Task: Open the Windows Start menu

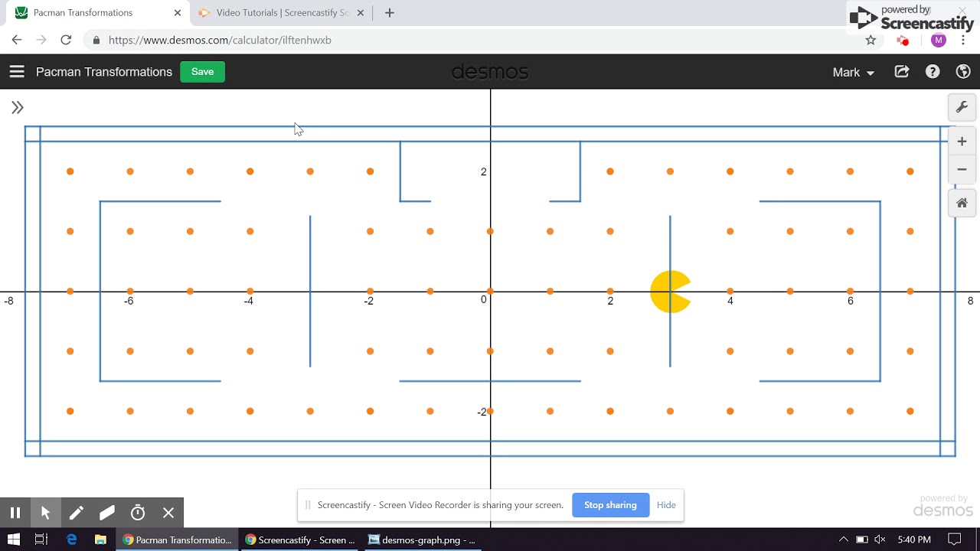Action: pyautogui.click(x=14, y=540)
